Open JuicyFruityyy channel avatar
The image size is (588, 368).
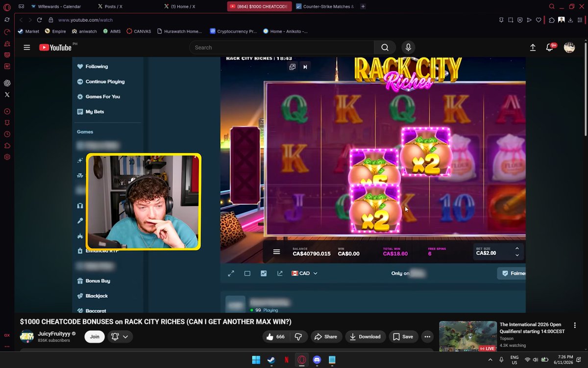27,337
